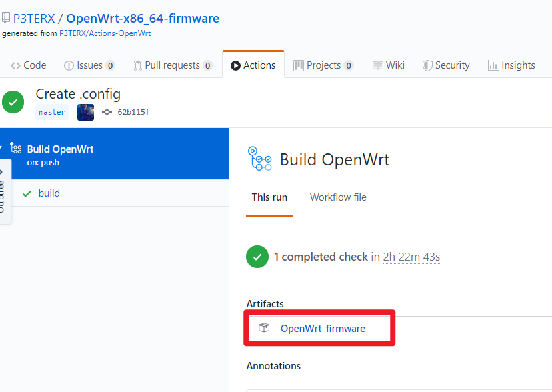Switch to the Workflow file tab

(338, 197)
